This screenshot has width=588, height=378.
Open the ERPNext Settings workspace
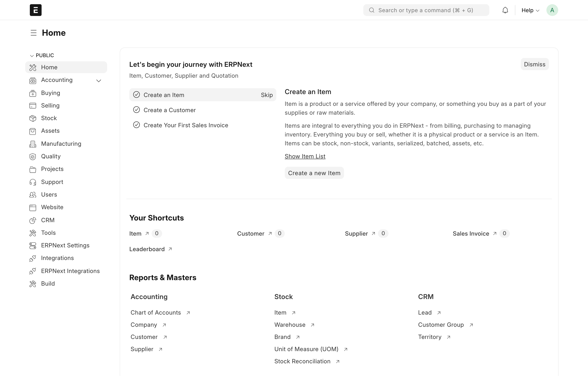[66, 245]
